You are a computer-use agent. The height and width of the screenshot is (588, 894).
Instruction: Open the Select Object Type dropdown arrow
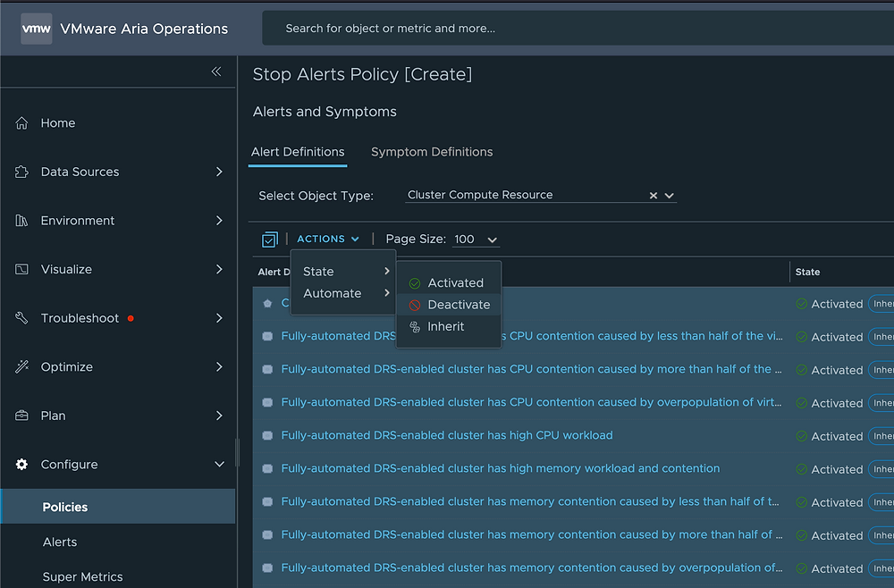click(670, 196)
